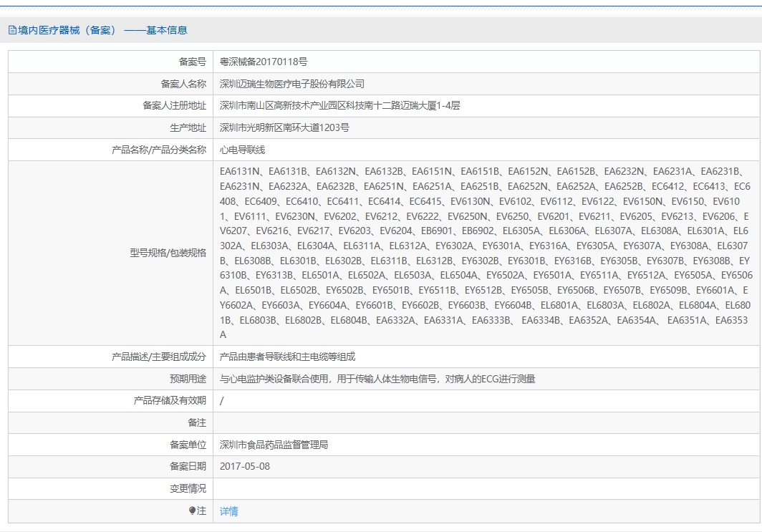This screenshot has width=762, height=532.
Task: Click the 变更情况 label
Action: pos(188,488)
